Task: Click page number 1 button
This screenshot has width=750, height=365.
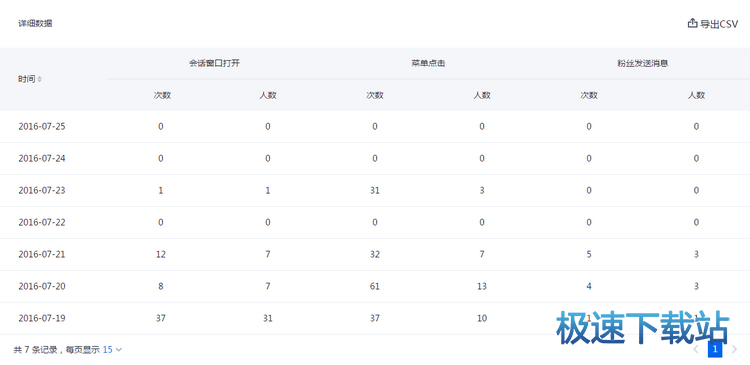Action: tap(715, 349)
